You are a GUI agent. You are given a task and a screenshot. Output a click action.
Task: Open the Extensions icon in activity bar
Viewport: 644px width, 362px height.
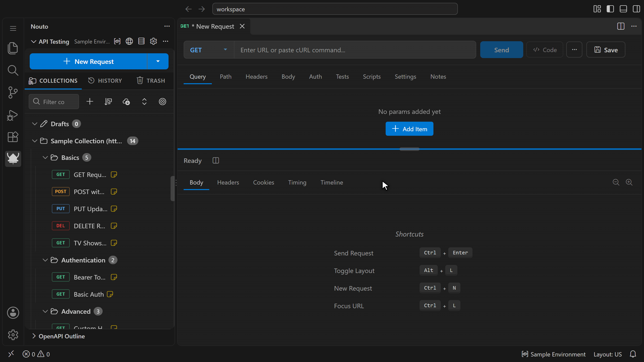point(13,137)
